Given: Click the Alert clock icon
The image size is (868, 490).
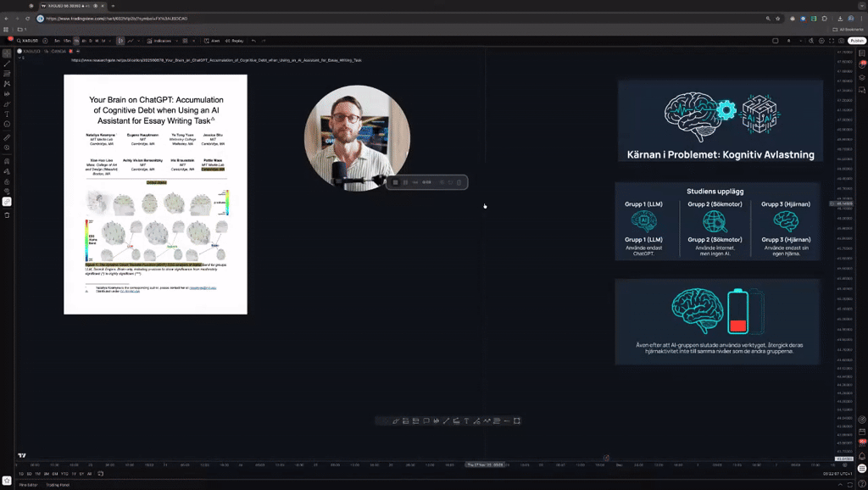Looking at the screenshot, I should pyautogui.click(x=208, y=41).
